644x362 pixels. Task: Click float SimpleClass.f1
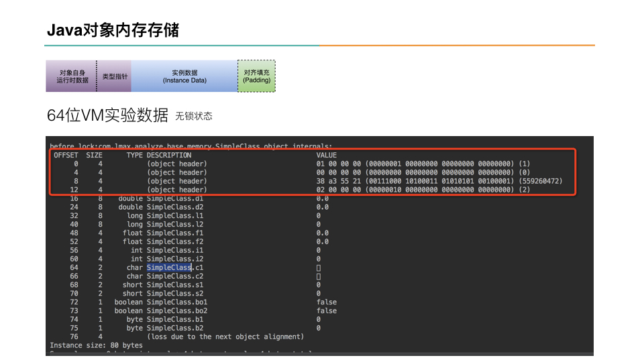click(x=162, y=233)
